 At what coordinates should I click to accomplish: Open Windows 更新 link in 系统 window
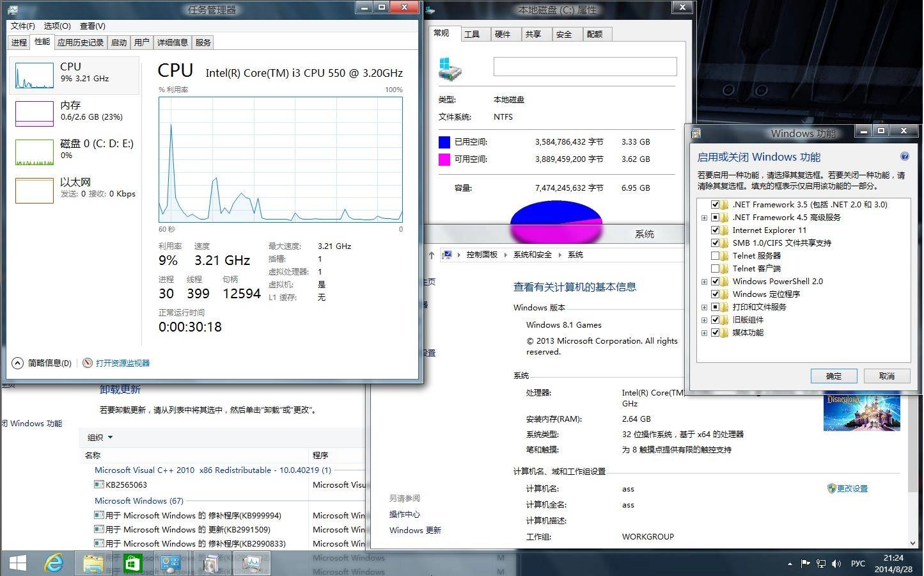pos(415,530)
